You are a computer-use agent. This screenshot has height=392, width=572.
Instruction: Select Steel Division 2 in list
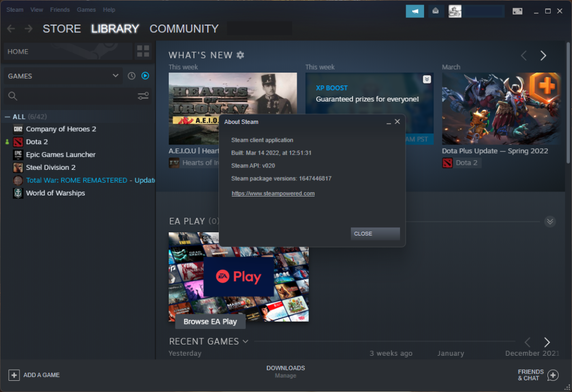point(51,168)
